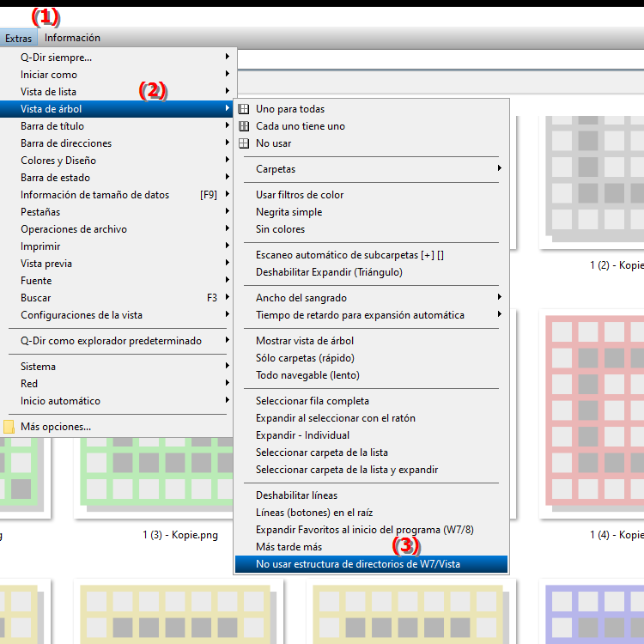Click the 'No usar' grid icon

[244, 143]
